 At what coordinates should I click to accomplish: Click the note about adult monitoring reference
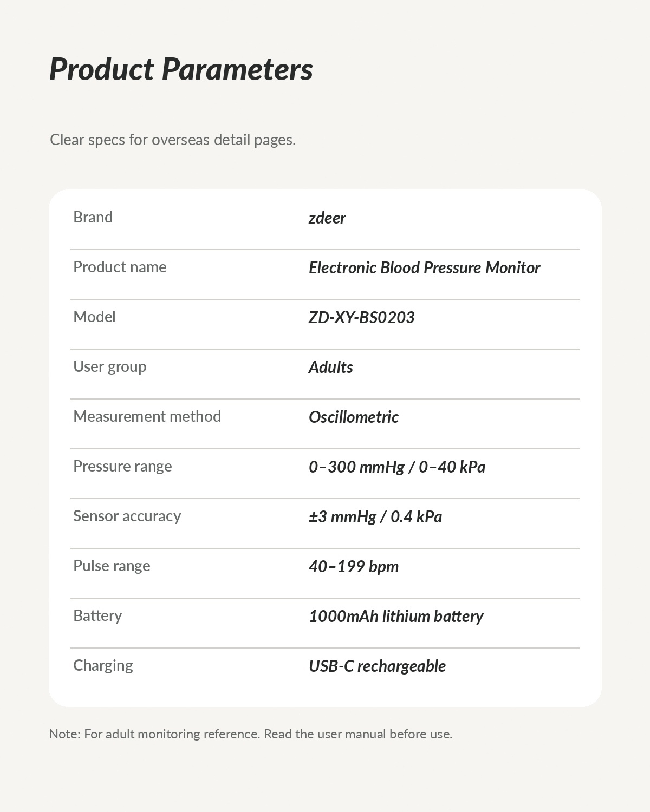pyautogui.click(x=251, y=734)
